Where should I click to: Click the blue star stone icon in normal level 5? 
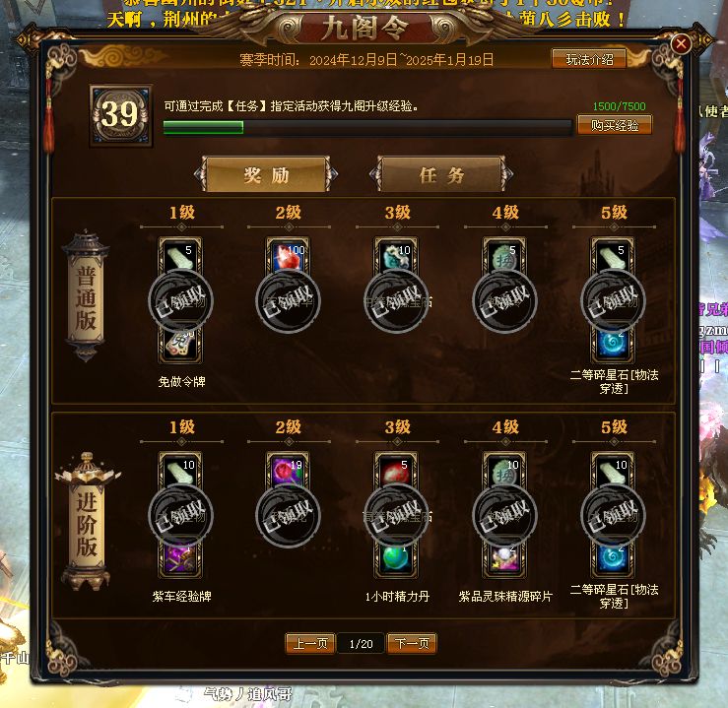click(x=613, y=344)
